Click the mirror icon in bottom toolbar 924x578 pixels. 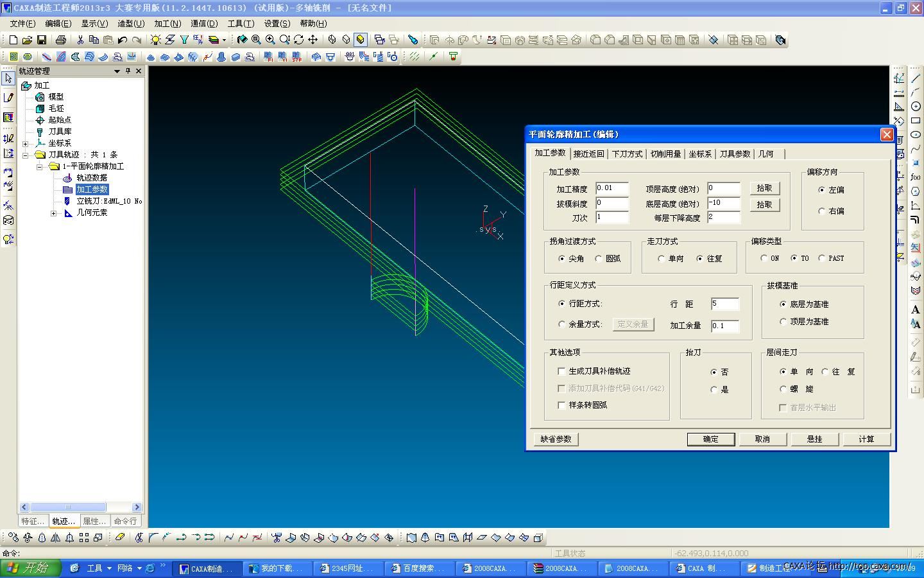[56, 538]
